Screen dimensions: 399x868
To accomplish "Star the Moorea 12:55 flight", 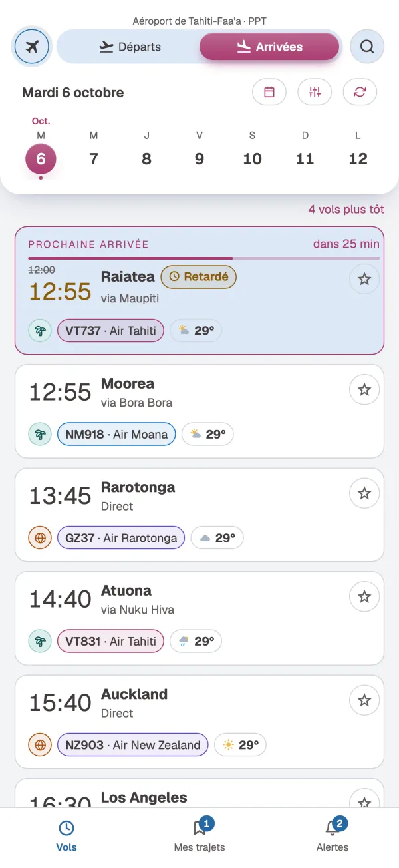I will pyautogui.click(x=364, y=389).
